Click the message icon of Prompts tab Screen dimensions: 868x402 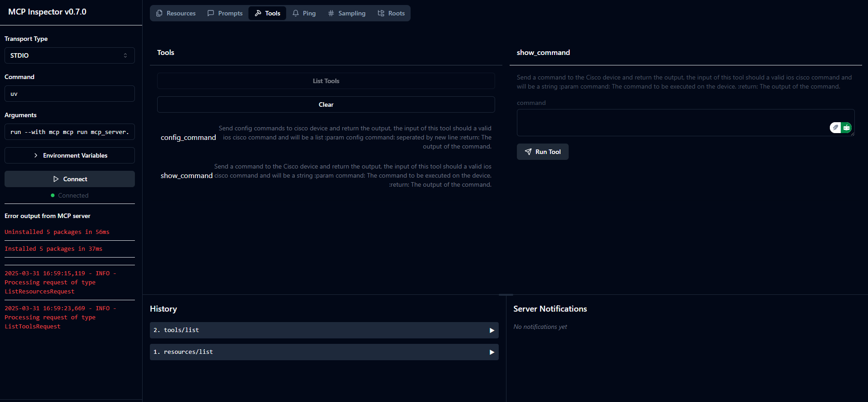click(x=211, y=13)
